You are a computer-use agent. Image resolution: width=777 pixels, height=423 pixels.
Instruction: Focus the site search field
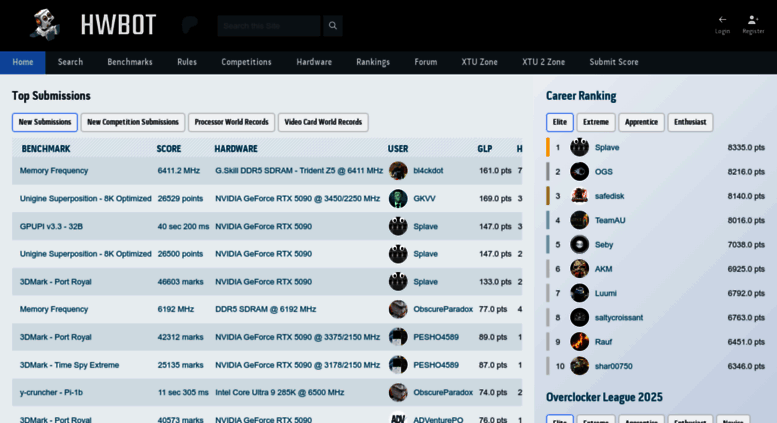click(269, 25)
